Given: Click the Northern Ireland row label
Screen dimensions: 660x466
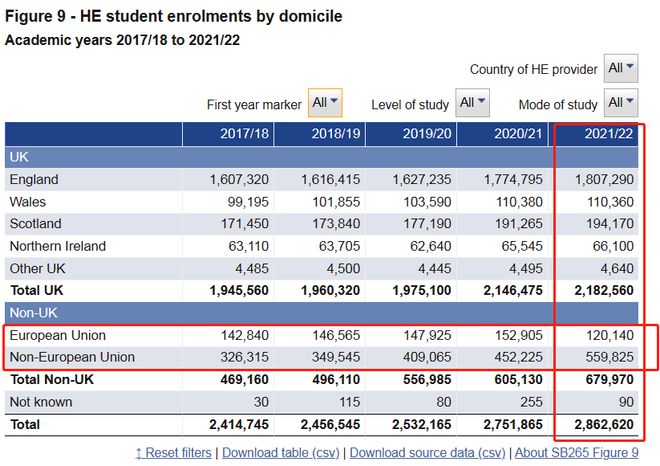Looking at the screenshot, I should point(58,246).
